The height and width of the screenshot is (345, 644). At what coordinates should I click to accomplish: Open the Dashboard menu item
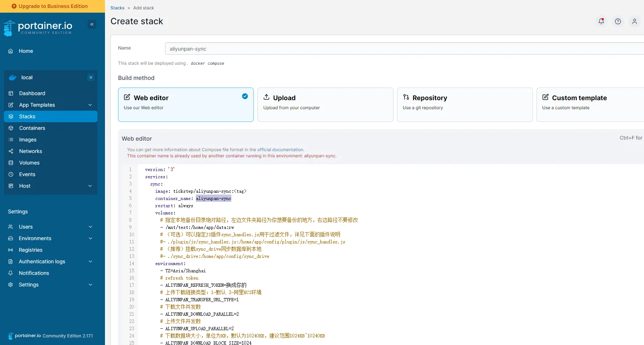pyautogui.click(x=51, y=93)
